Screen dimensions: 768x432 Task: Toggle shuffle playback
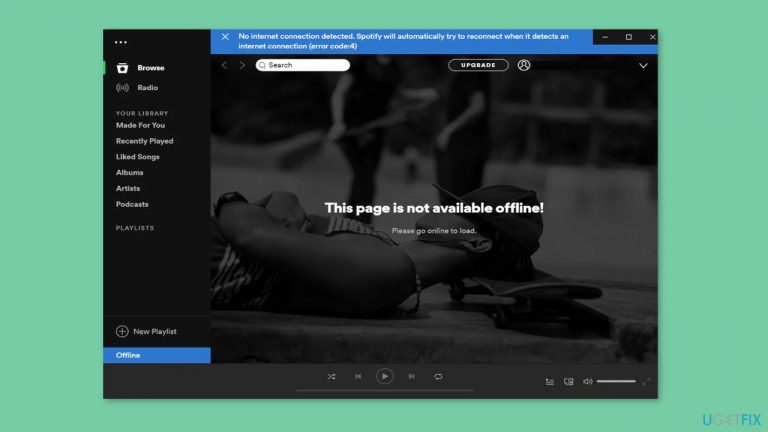[x=331, y=377]
